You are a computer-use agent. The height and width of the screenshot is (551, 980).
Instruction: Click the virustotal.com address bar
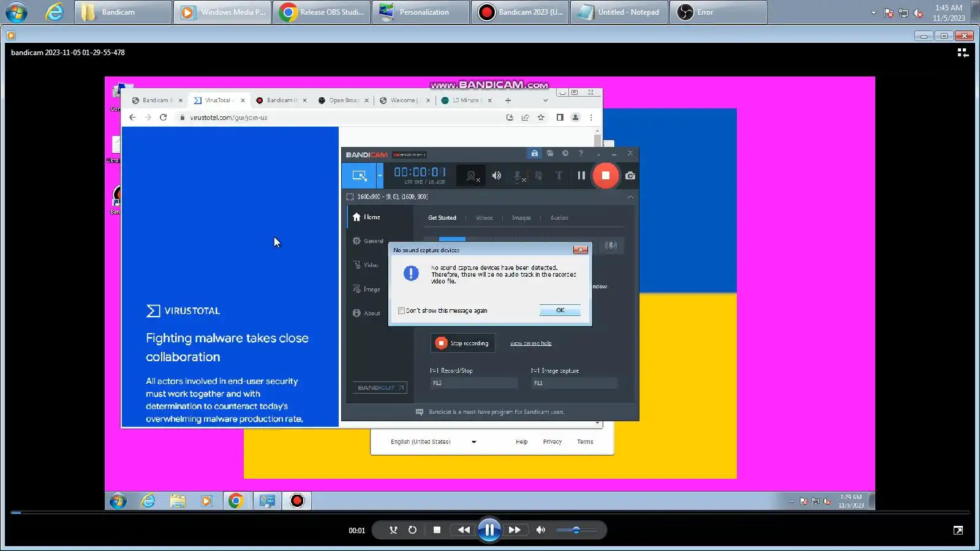[x=340, y=118]
